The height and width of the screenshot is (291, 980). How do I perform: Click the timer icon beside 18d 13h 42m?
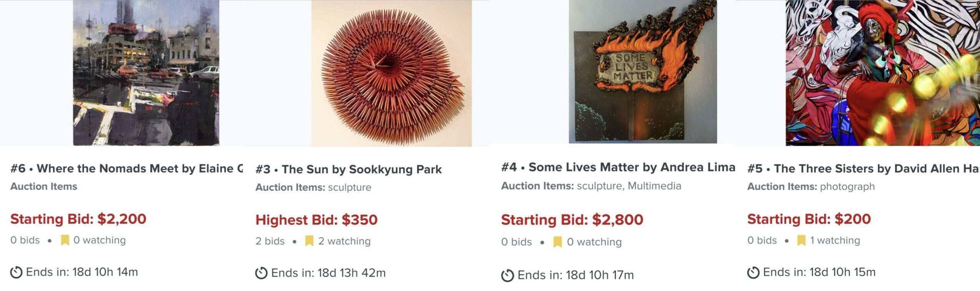(x=261, y=273)
